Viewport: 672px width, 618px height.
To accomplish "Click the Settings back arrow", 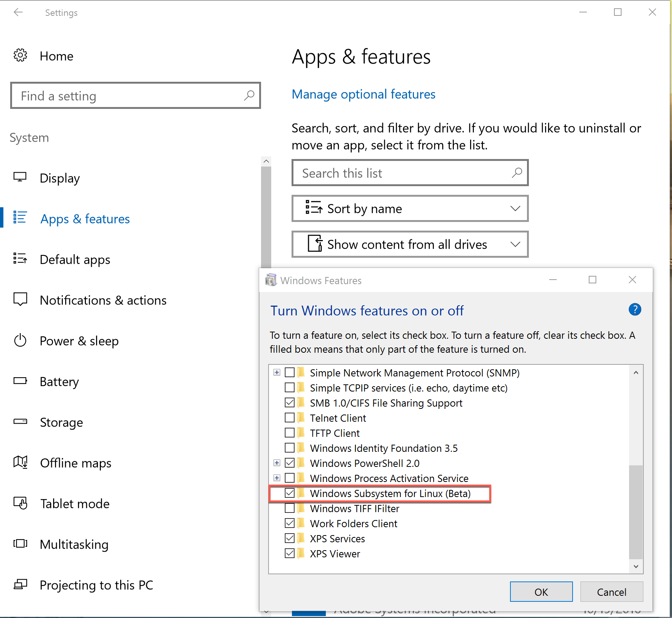I will 18,12.
